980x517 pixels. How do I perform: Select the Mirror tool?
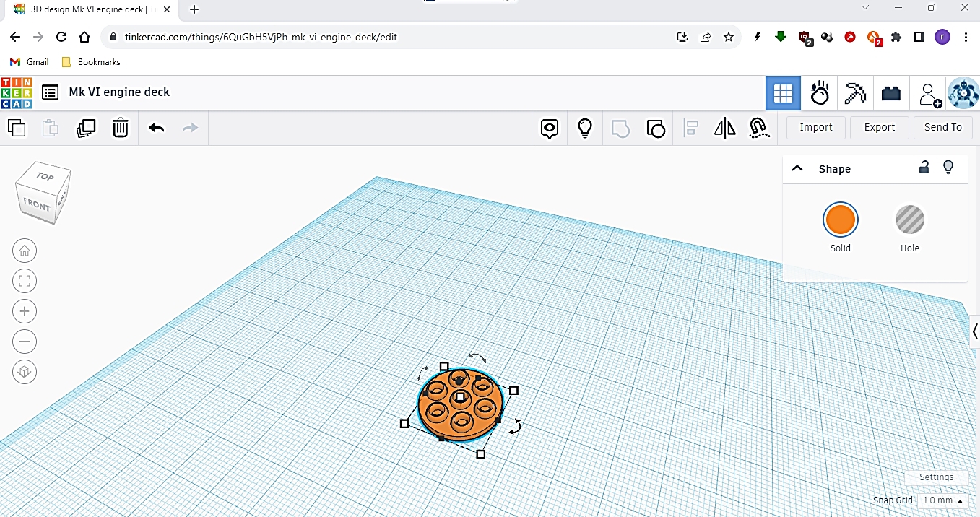725,129
